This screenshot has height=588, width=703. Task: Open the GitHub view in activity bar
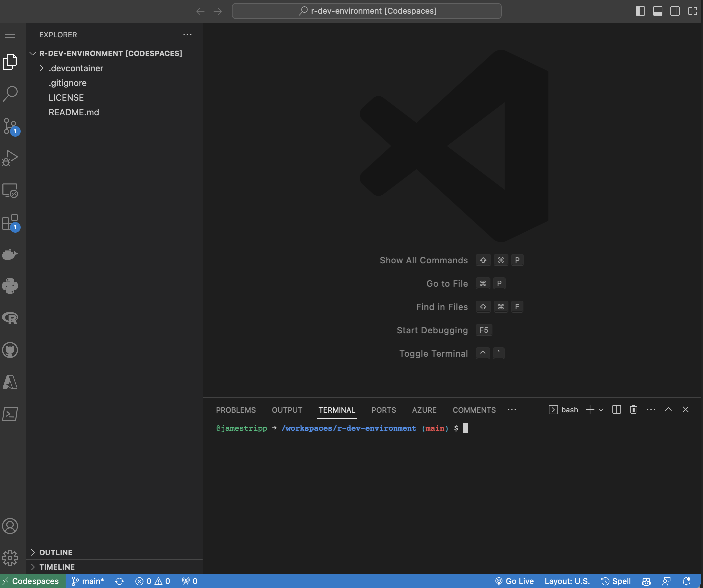tap(10, 350)
